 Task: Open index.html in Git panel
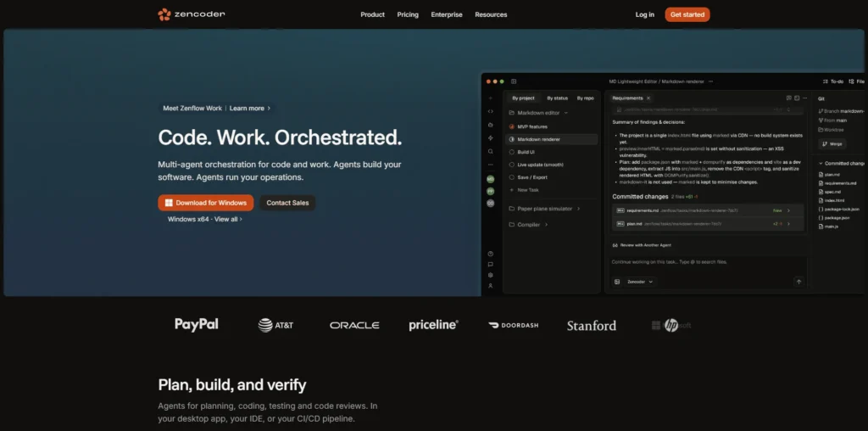click(831, 200)
